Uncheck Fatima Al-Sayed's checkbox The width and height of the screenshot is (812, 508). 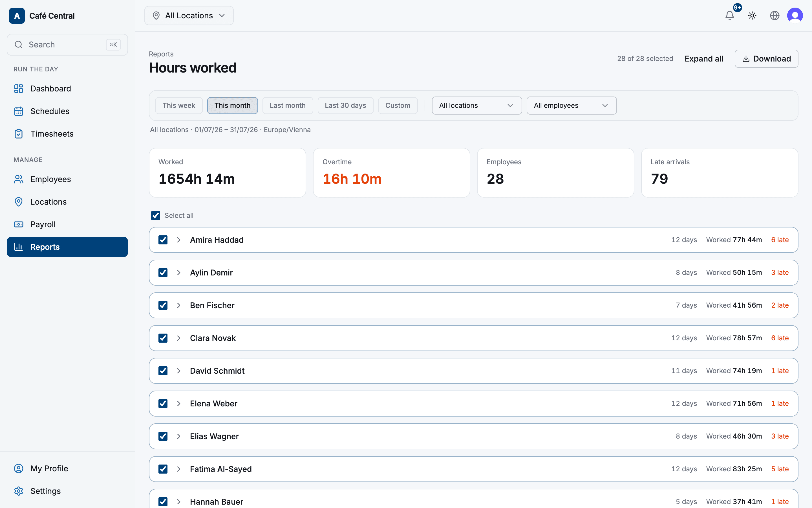[x=163, y=469]
